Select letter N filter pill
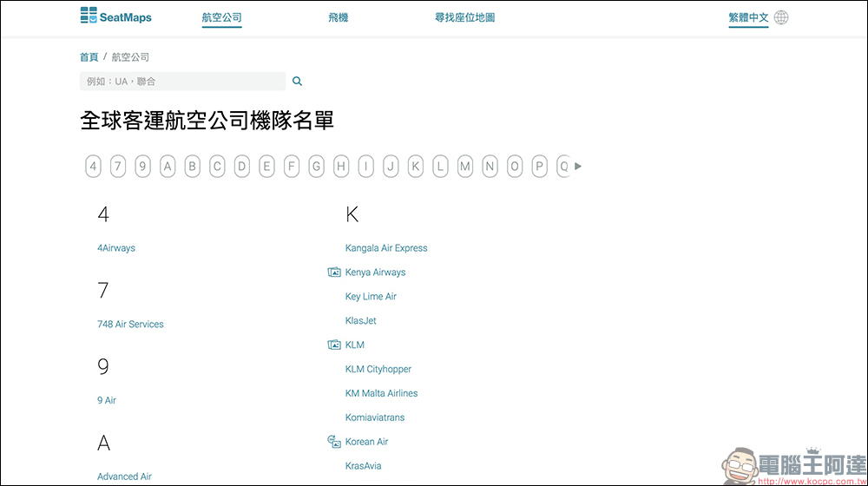This screenshot has height=486, width=868. [x=490, y=166]
